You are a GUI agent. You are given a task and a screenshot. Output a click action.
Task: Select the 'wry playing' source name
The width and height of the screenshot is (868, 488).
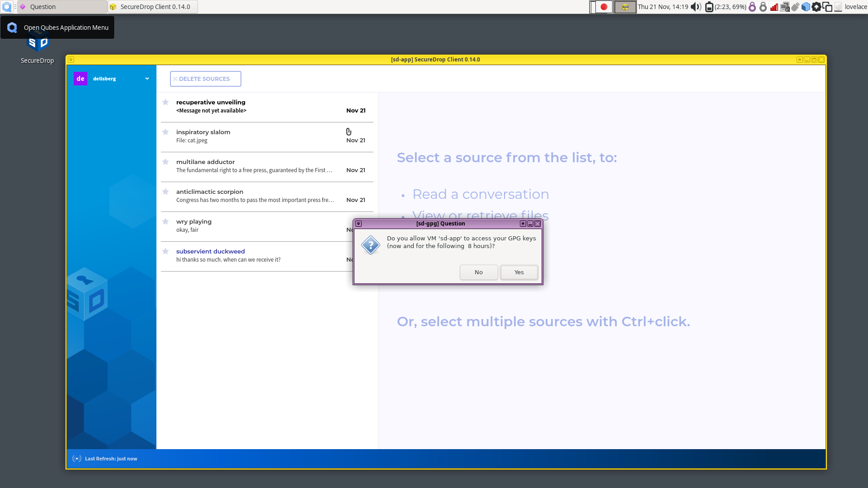click(x=194, y=221)
